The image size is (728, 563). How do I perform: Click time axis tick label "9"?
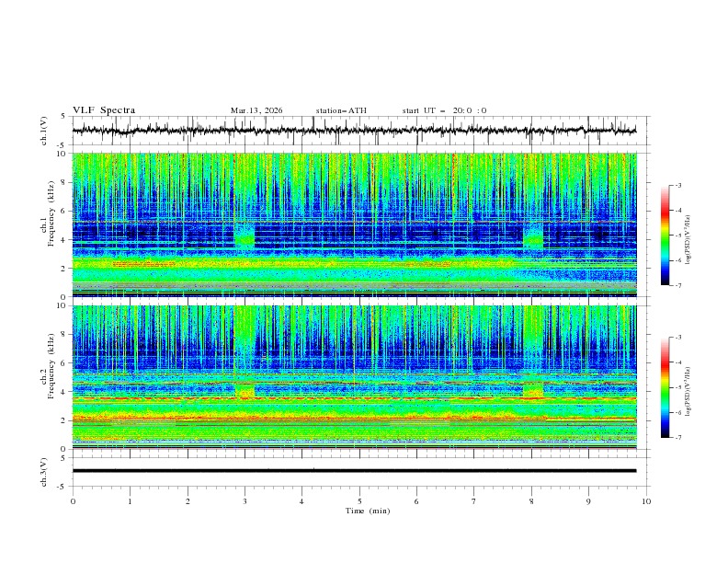point(588,501)
